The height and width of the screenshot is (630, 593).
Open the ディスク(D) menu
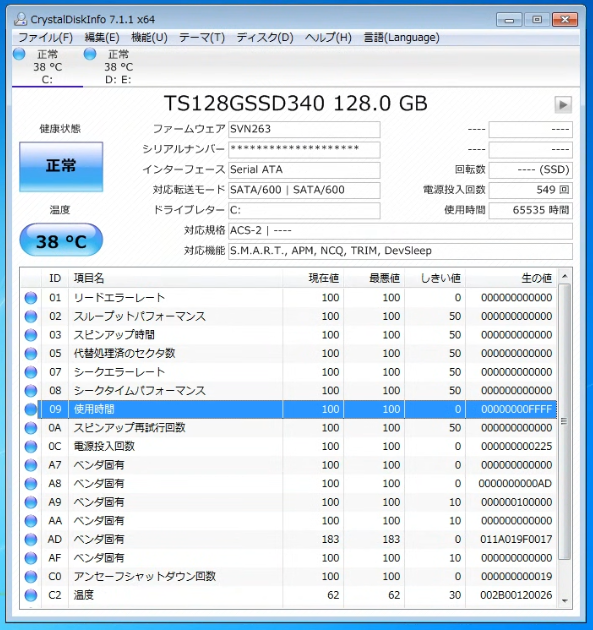[x=265, y=38]
